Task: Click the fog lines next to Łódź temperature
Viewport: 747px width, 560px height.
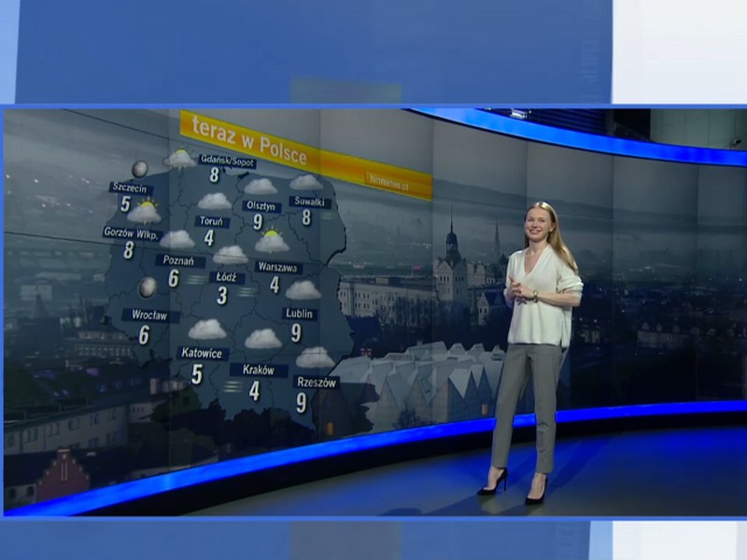Action: (247, 291)
